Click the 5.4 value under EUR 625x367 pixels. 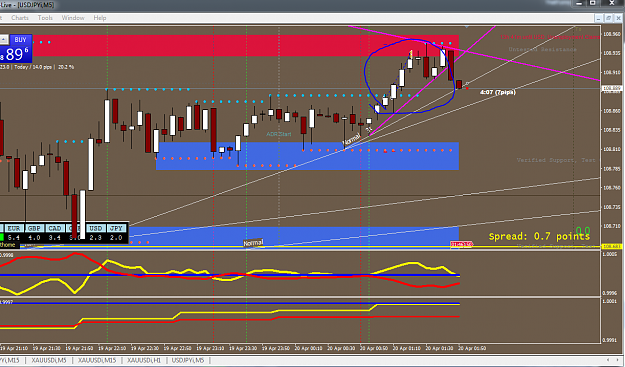tap(14, 237)
